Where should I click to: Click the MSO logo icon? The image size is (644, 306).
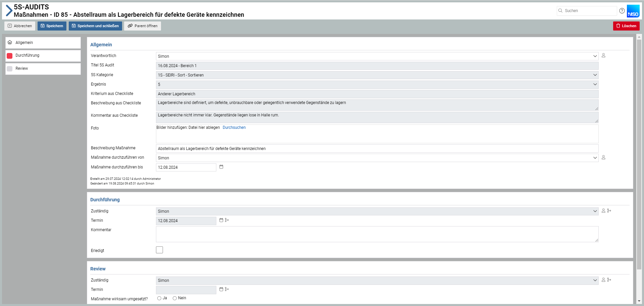[x=633, y=11]
